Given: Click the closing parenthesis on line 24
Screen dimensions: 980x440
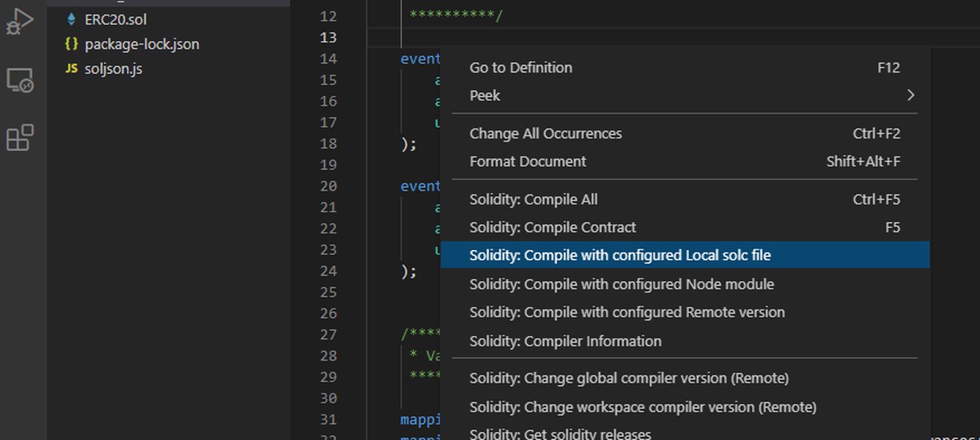Looking at the screenshot, I should 405,271.
